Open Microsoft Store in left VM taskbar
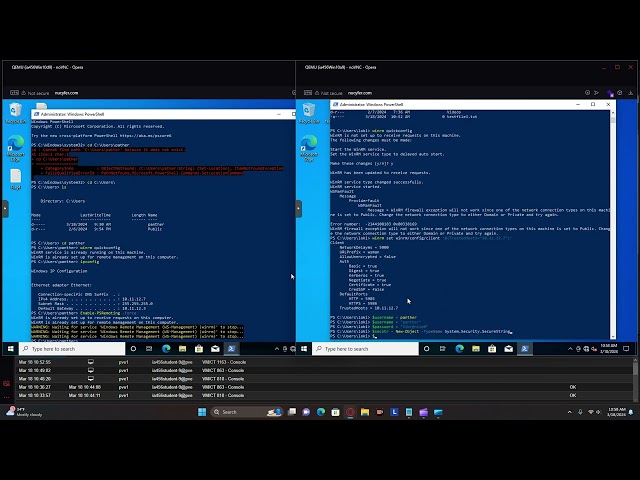Viewport: 640px width, 480px height. [199, 349]
